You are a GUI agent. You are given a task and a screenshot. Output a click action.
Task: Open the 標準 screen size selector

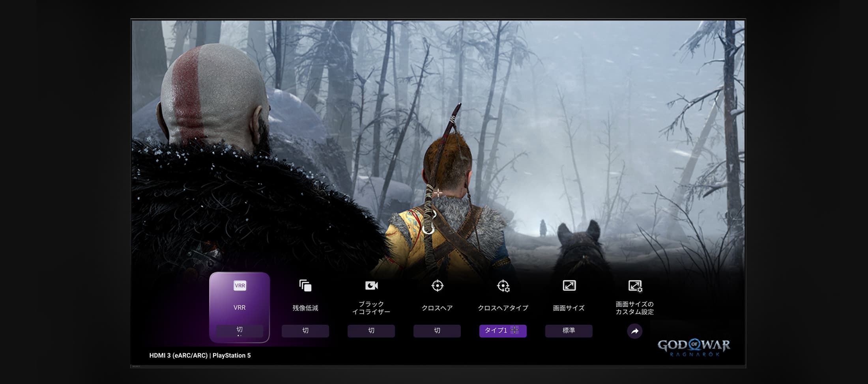[569, 331]
